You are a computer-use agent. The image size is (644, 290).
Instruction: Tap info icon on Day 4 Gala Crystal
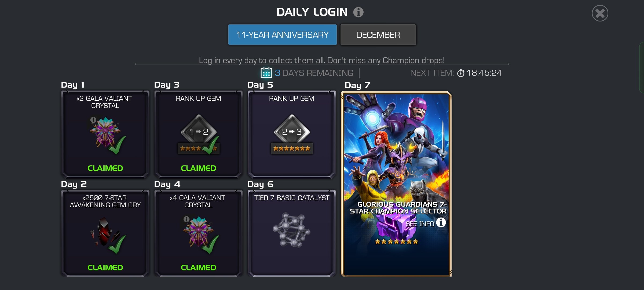pyautogui.click(x=186, y=219)
